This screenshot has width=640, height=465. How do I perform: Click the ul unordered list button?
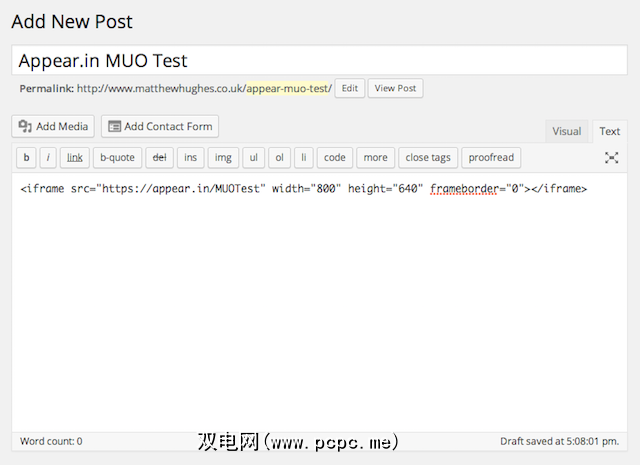click(253, 158)
